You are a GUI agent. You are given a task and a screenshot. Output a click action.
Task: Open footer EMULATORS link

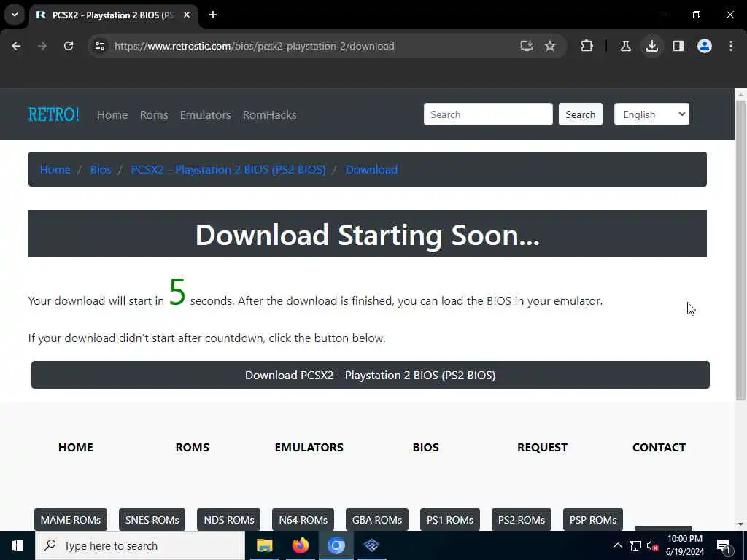pyautogui.click(x=309, y=447)
